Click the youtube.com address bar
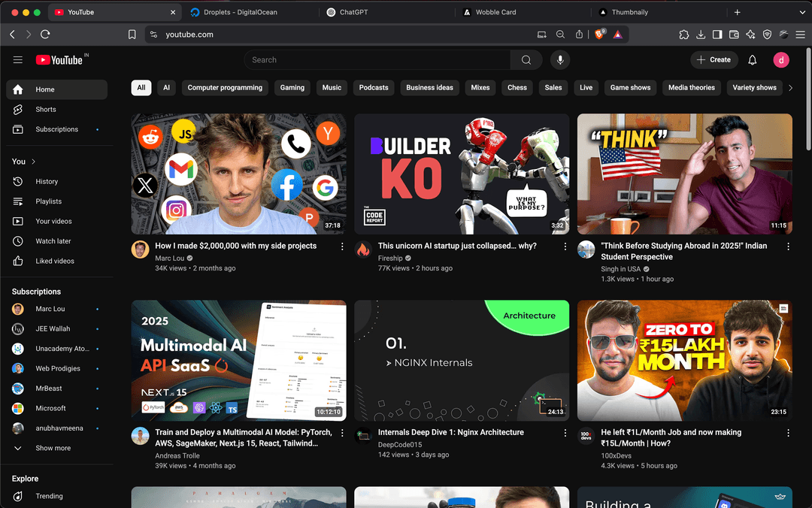 pos(342,35)
